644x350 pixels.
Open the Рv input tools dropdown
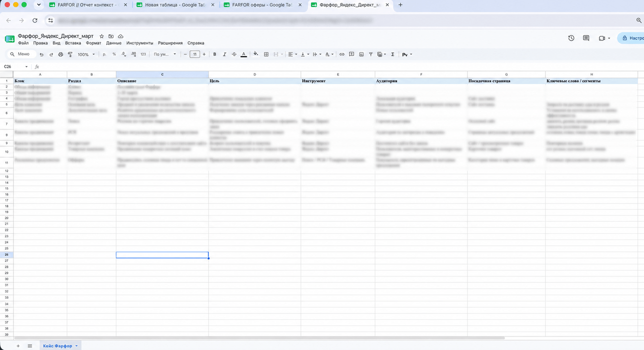407,54
